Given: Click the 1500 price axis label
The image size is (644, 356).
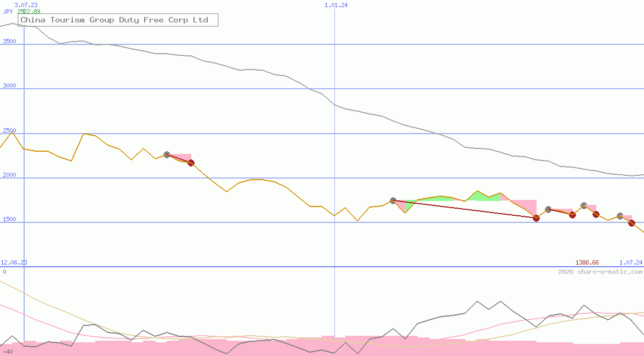Looking at the screenshot, I should coord(9,219).
